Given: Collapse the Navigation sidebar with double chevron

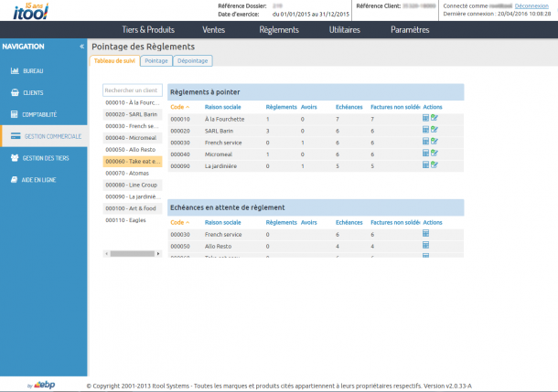Looking at the screenshot, I should 81,46.
